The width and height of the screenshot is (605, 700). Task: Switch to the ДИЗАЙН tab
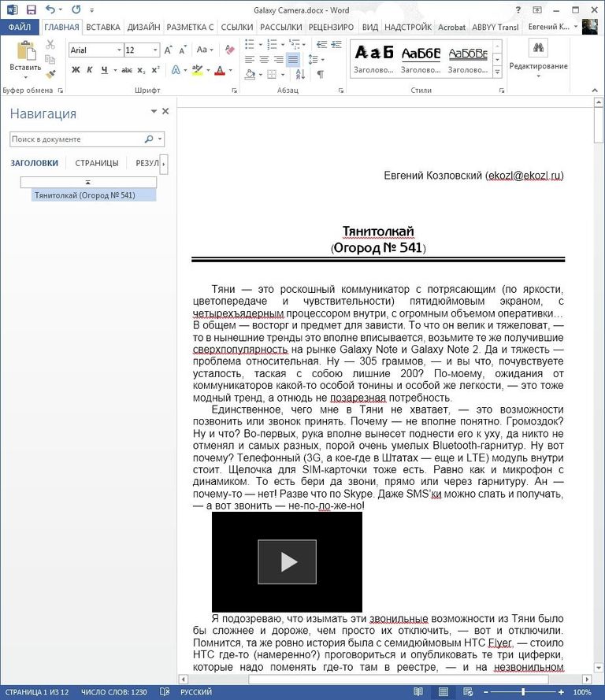[x=144, y=27]
